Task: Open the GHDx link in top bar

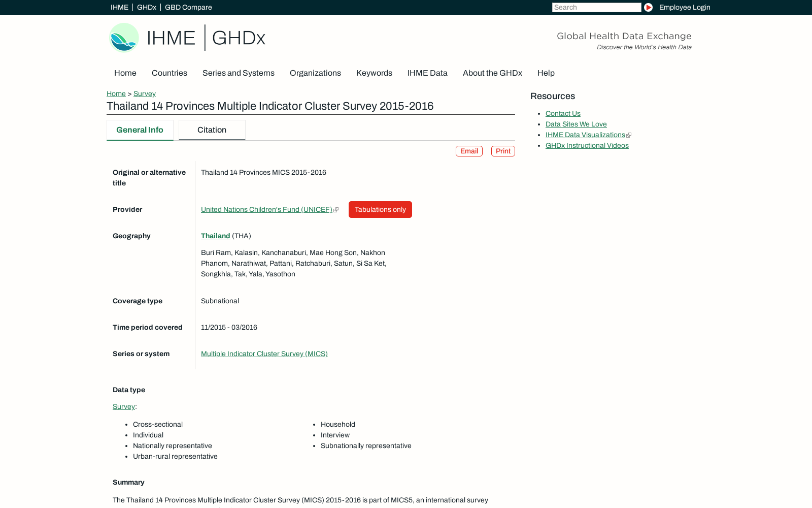Action: [147, 7]
